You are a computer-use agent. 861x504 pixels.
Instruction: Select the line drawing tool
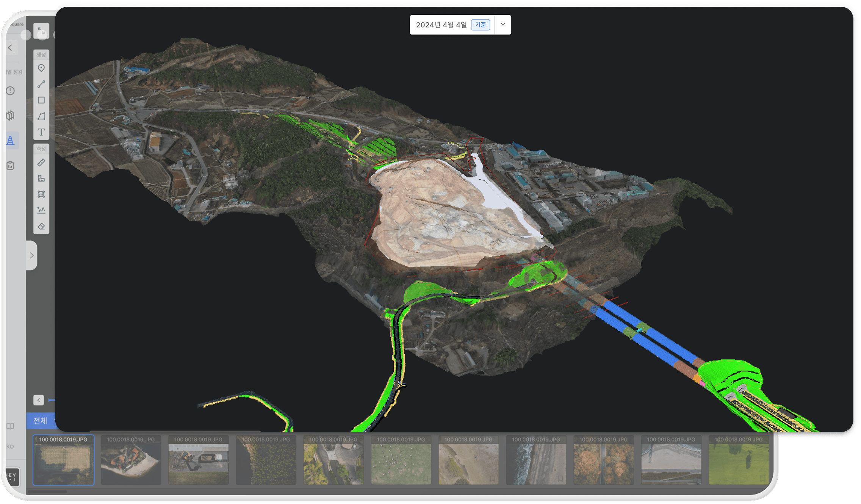(41, 84)
